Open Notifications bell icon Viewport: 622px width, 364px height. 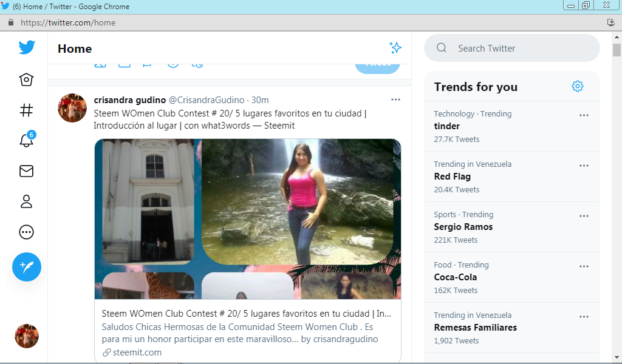(x=27, y=140)
